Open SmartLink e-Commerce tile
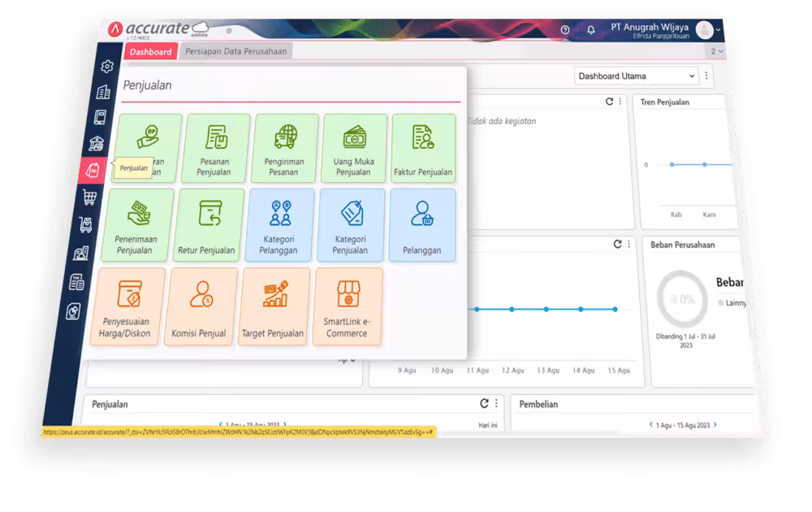Image resolution: width=812 pixels, height=512 pixels. (348, 306)
